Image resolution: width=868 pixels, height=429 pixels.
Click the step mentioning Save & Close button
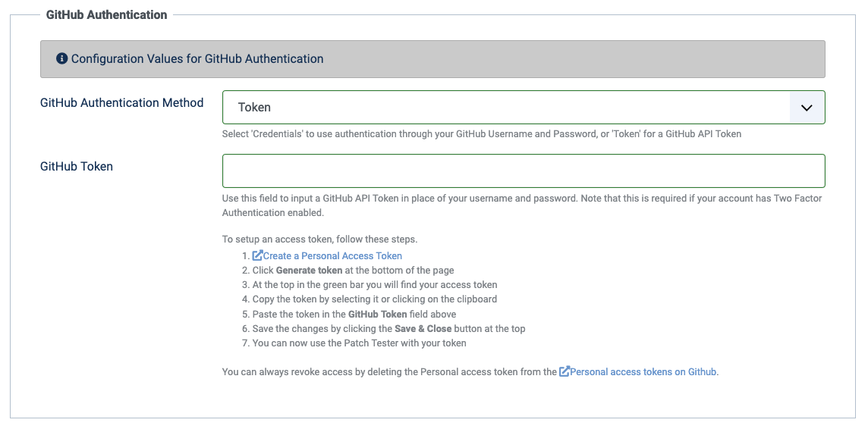tap(388, 328)
